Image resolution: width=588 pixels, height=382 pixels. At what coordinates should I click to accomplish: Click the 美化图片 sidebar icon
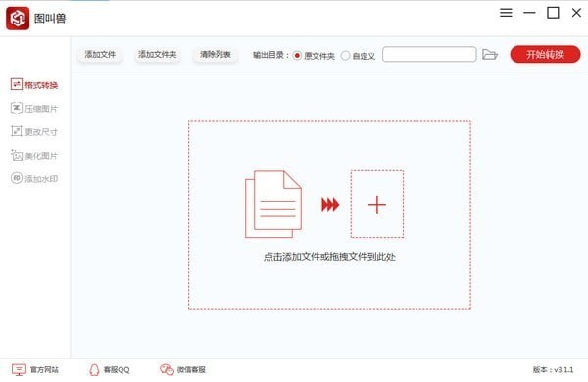pos(16,155)
